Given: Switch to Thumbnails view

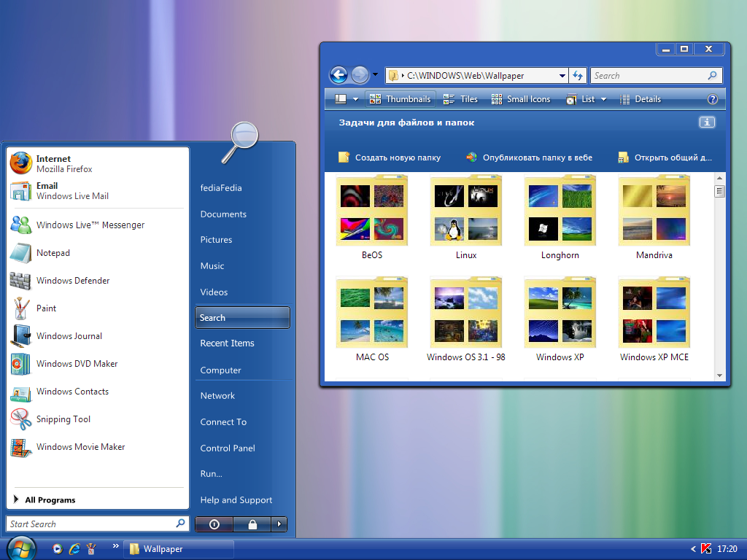Looking at the screenshot, I should [x=400, y=99].
